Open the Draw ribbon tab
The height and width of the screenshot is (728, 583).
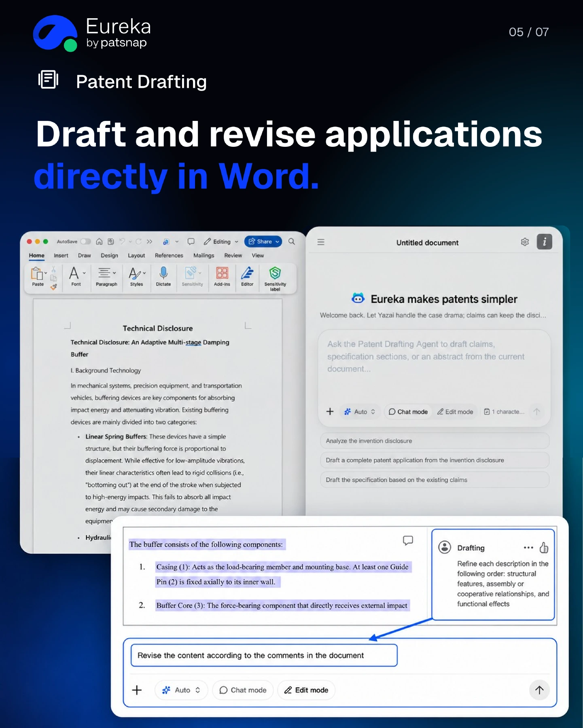(x=85, y=256)
